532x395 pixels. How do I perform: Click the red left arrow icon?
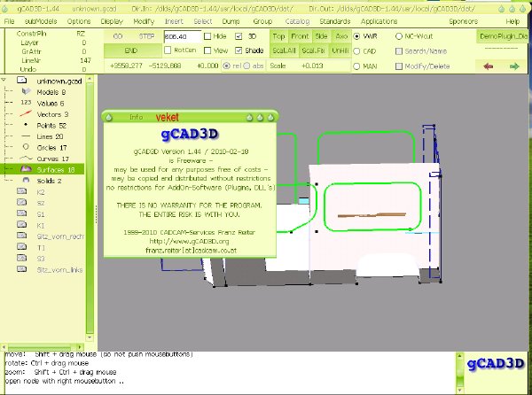click(x=489, y=66)
